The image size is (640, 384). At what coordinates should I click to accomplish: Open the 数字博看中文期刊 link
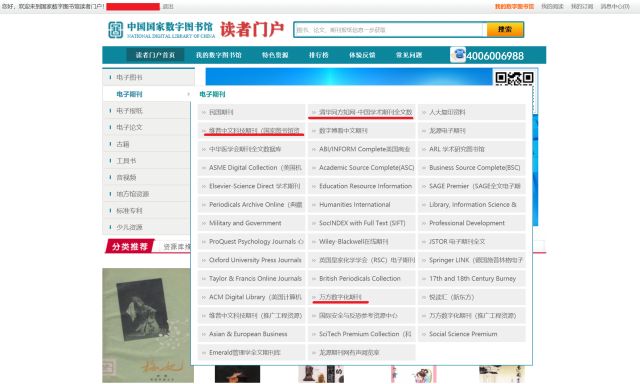[x=343, y=131]
